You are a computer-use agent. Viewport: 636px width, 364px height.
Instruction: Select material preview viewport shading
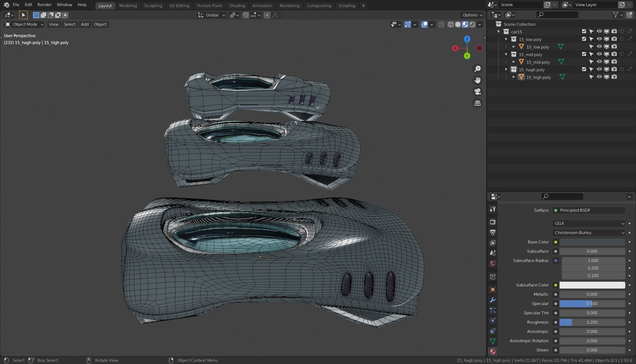click(465, 24)
